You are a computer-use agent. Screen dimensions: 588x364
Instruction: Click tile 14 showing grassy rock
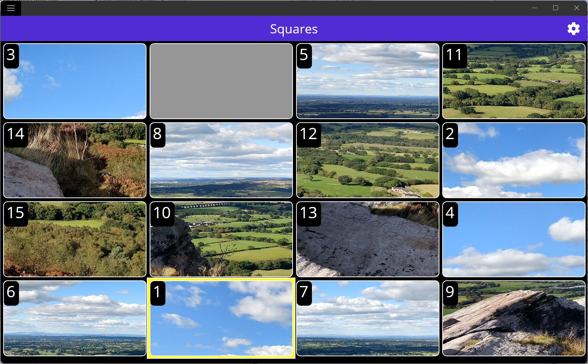[75, 160]
